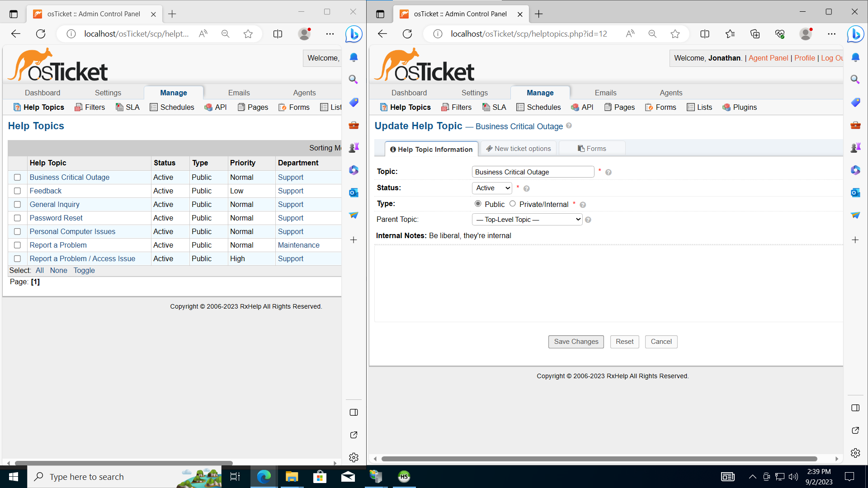Click the Lists icon
This screenshot has height=488, width=868.
click(690, 107)
